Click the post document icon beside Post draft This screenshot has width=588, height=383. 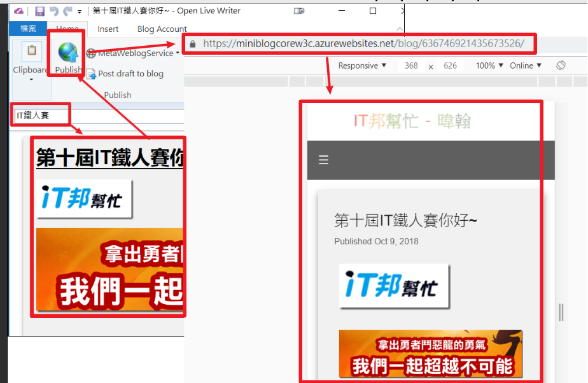[91, 74]
